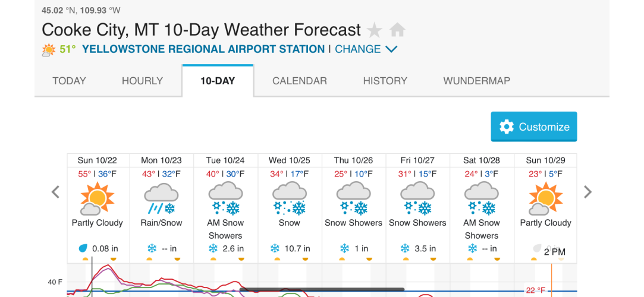Click the Yellowstone Regional Airport Station link
644x297 pixels.
coord(203,50)
